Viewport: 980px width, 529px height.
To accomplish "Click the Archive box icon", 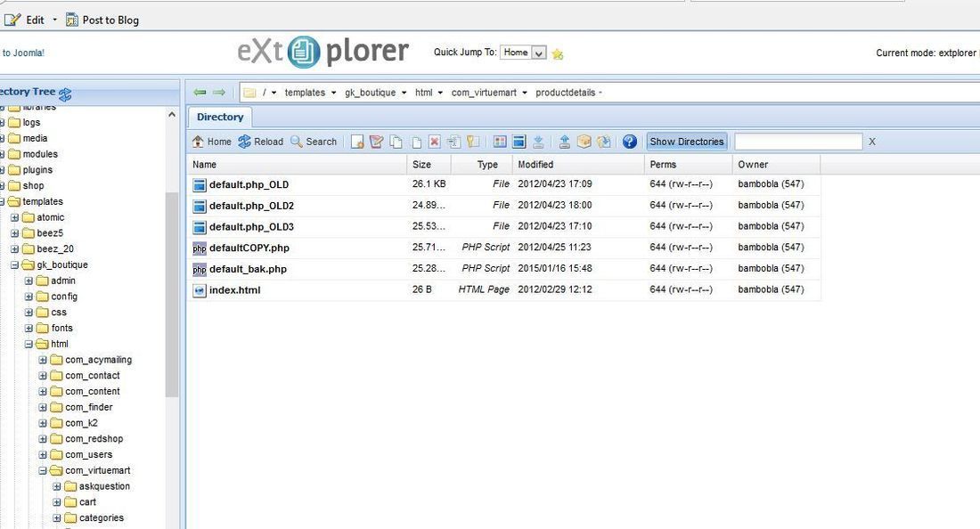I will pos(584,142).
